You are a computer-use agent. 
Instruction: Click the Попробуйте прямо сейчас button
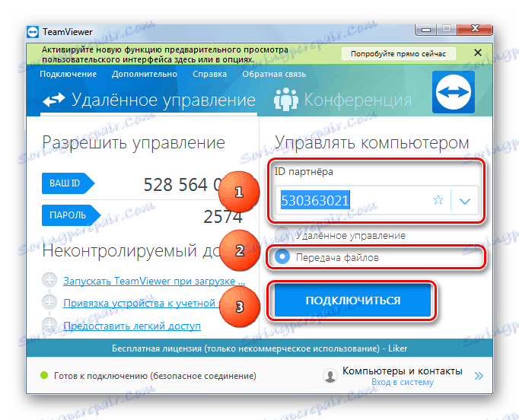pos(398,53)
